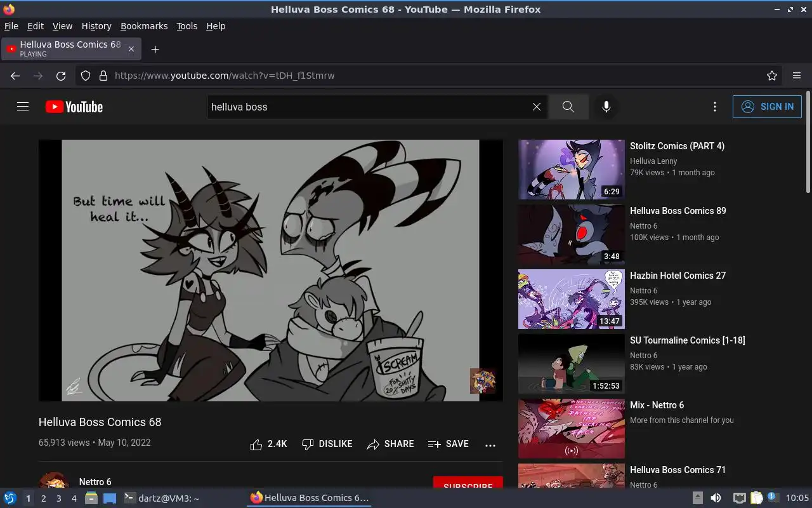812x508 pixels.
Task: Open the YouTube guide hamburger menu
Action: [23, 107]
